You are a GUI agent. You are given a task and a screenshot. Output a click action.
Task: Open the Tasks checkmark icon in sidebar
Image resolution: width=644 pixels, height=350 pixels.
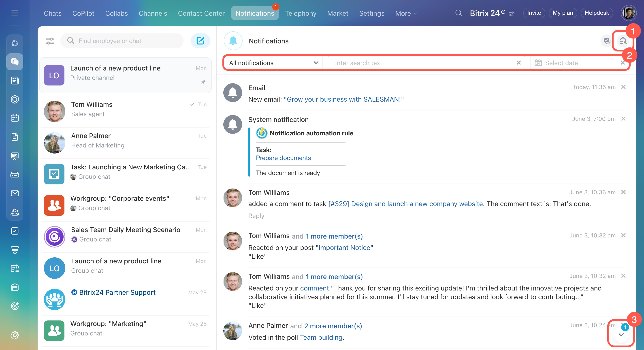(x=15, y=231)
